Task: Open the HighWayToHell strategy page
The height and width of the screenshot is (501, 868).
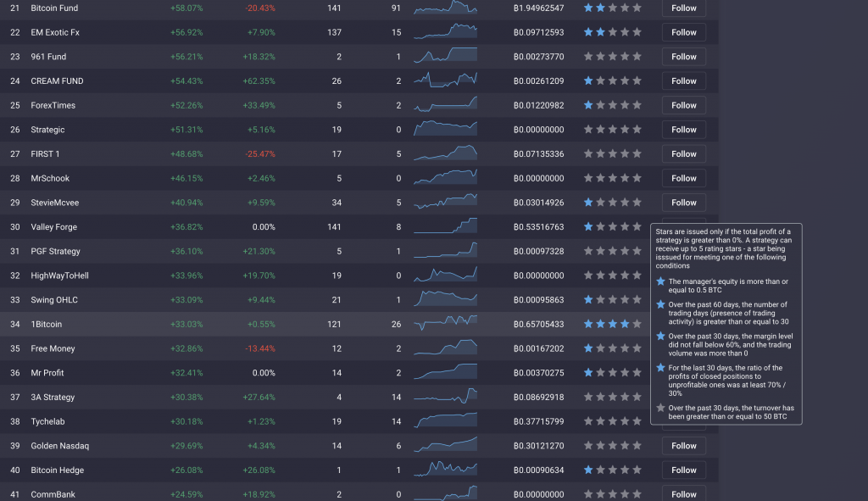Action: [58, 276]
